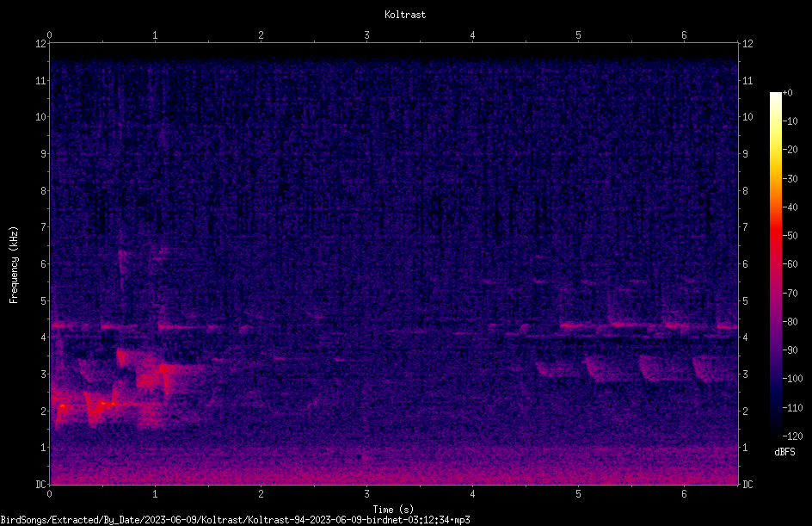Click the -70 value on the color scale
The width and height of the screenshot is (812, 526).
(x=790, y=294)
